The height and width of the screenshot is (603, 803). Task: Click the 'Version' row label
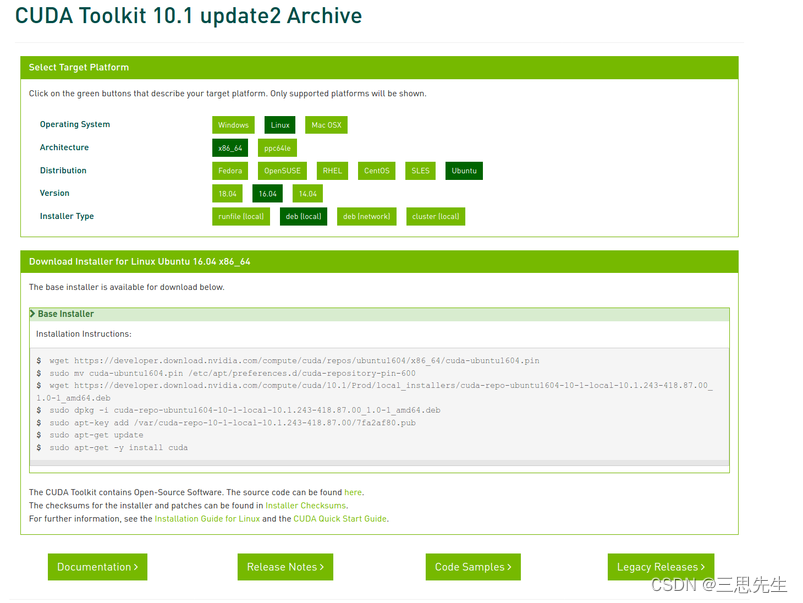(54, 193)
